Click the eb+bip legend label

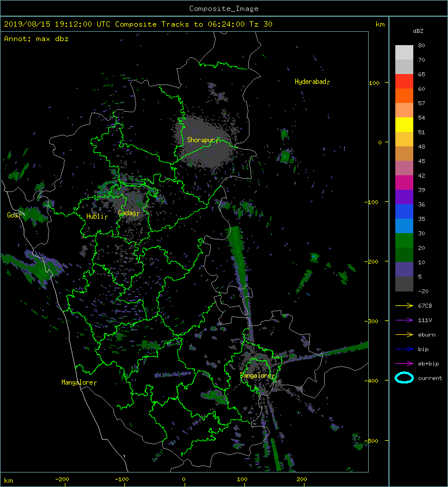coord(428,364)
